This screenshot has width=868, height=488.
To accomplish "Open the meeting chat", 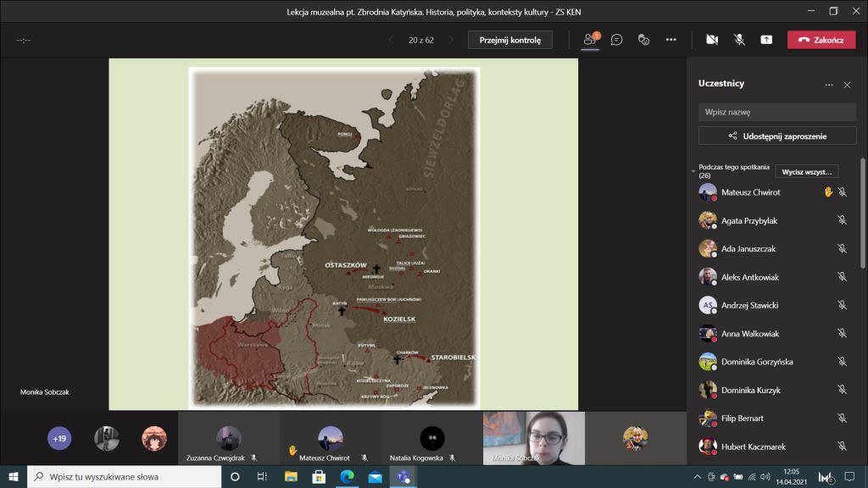I will coord(617,39).
